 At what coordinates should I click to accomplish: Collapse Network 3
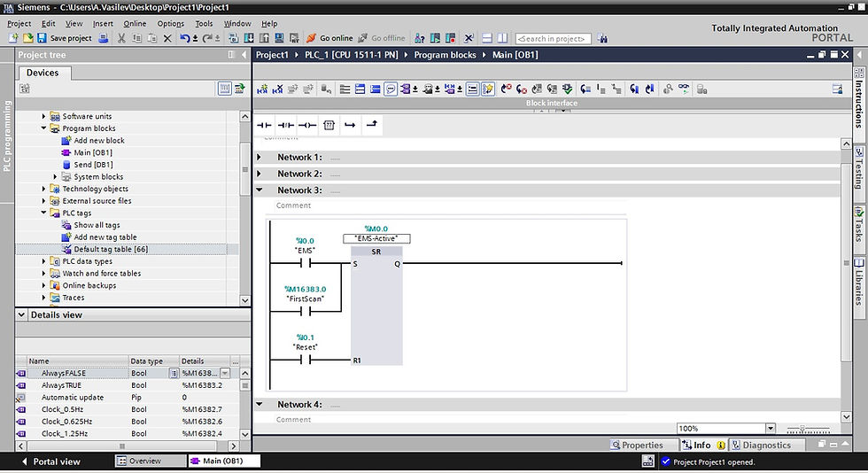click(259, 190)
